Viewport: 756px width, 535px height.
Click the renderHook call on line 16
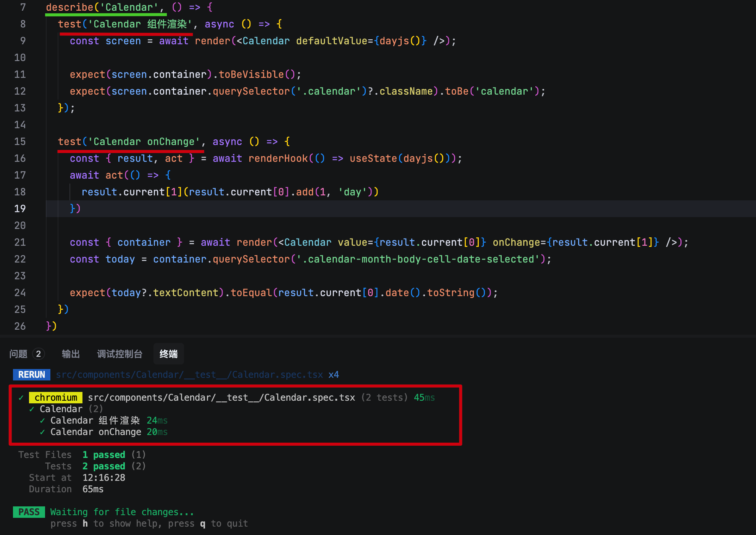(x=278, y=158)
